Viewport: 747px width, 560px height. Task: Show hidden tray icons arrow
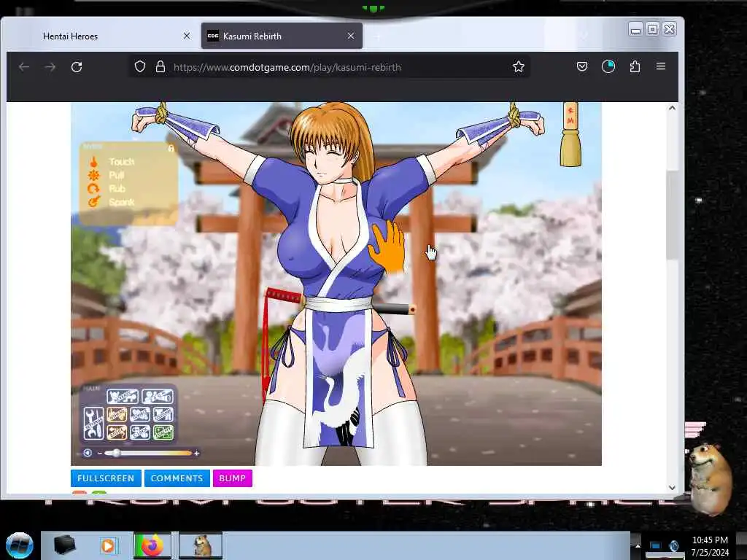click(x=638, y=545)
